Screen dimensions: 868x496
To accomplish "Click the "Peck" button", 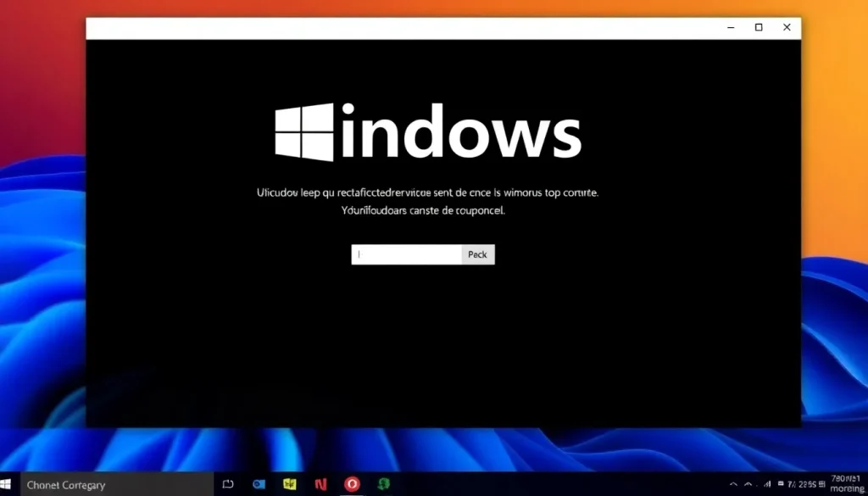I will [x=478, y=254].
